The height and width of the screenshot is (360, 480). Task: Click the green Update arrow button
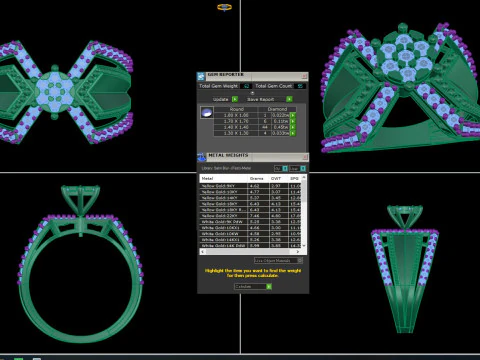pos(235,99)
